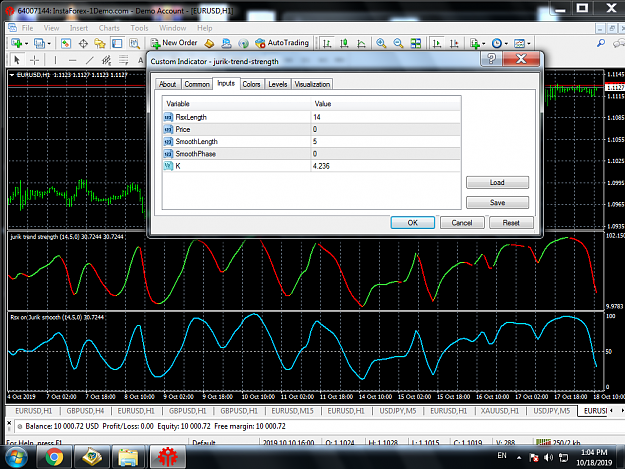Click the Zoom Out magnifier icon

click(x=398, y=43)
